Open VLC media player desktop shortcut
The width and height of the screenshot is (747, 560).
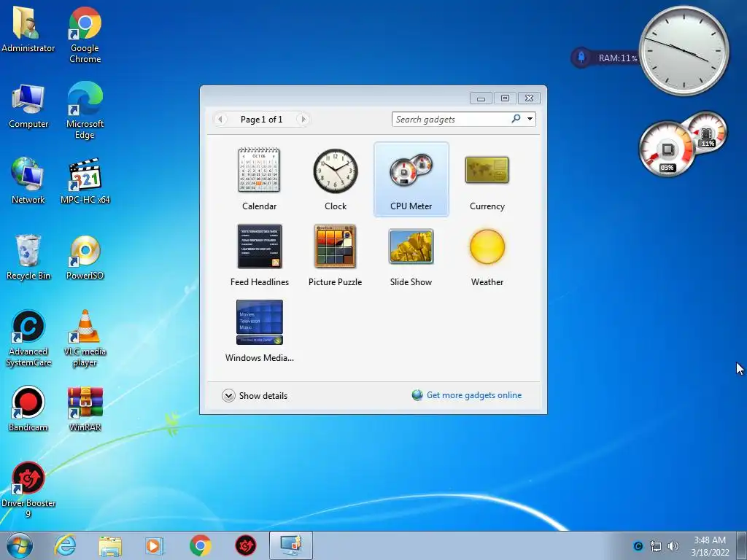[85, 338]
